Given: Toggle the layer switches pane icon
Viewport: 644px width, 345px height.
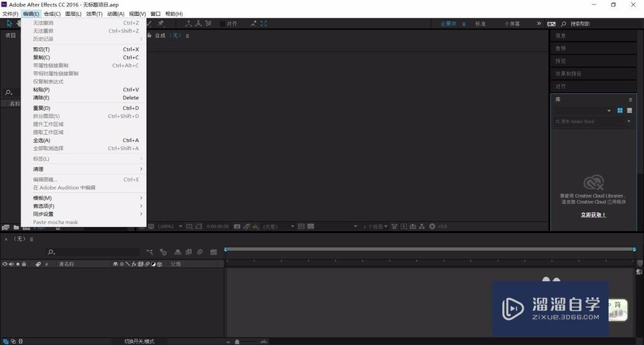Looking at the screenshot, I should point(6,341).
